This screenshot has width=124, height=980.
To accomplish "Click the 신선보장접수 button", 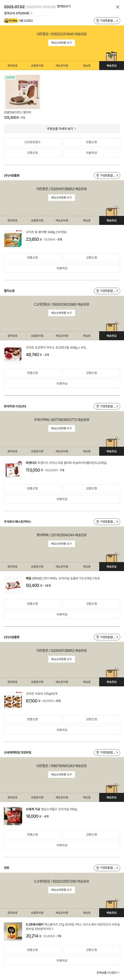I will [x=32, y=142].
